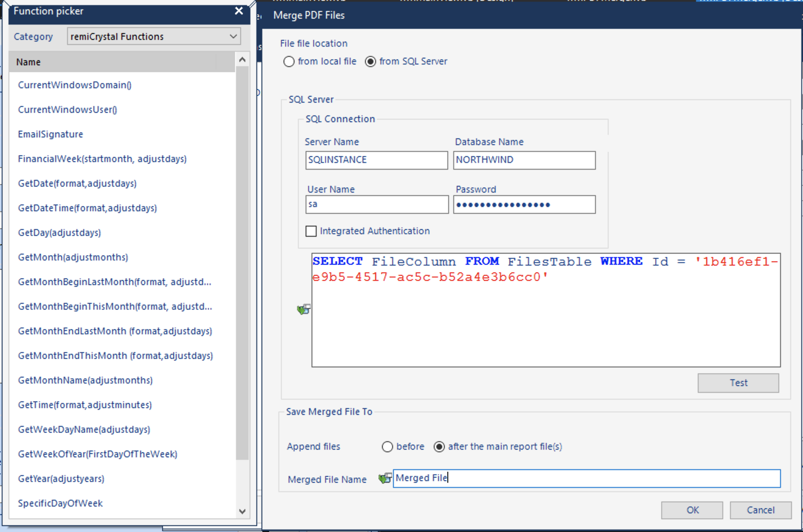This screenshot has height=532, width=803.
Task: Pick the EmailSignature function
Action: click(51, 134)
